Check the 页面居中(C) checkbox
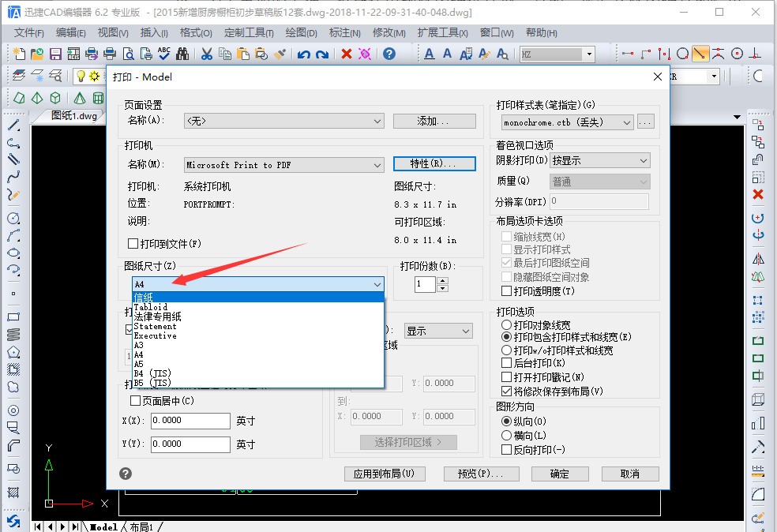Viewport: 777px width, 532px height. (x=135, y=400)
